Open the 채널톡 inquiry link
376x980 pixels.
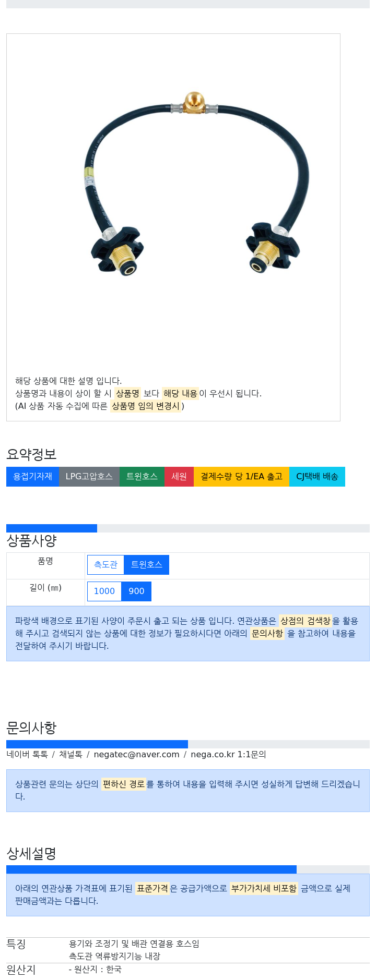pyautogui.click(x=70, y=754)
